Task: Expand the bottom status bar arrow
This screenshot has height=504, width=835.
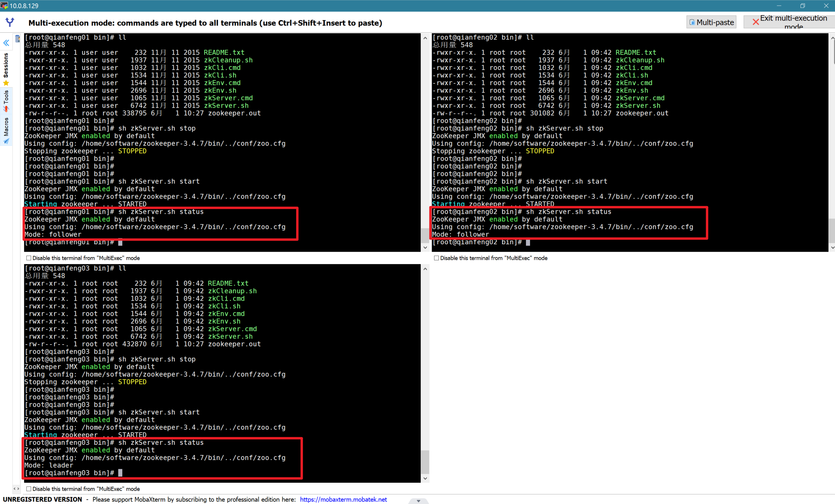Action: pos(419,501)
